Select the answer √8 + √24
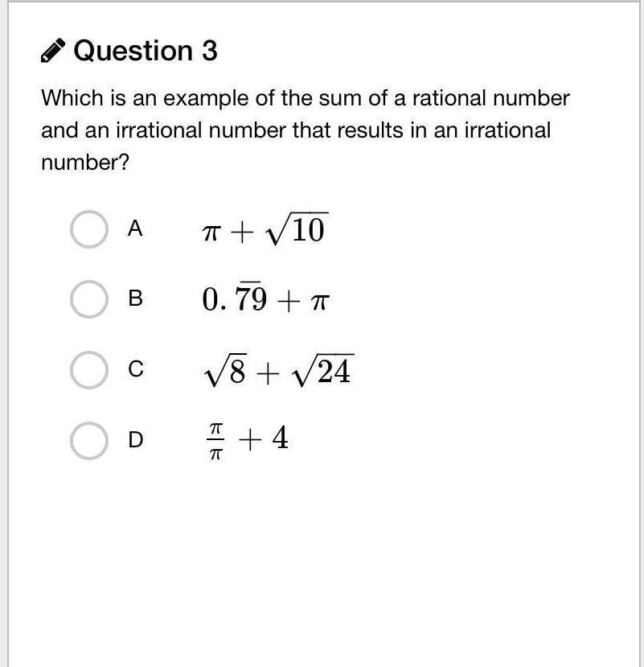The width and height of the screenshot is (644, 667). click(x=277, y=371)
